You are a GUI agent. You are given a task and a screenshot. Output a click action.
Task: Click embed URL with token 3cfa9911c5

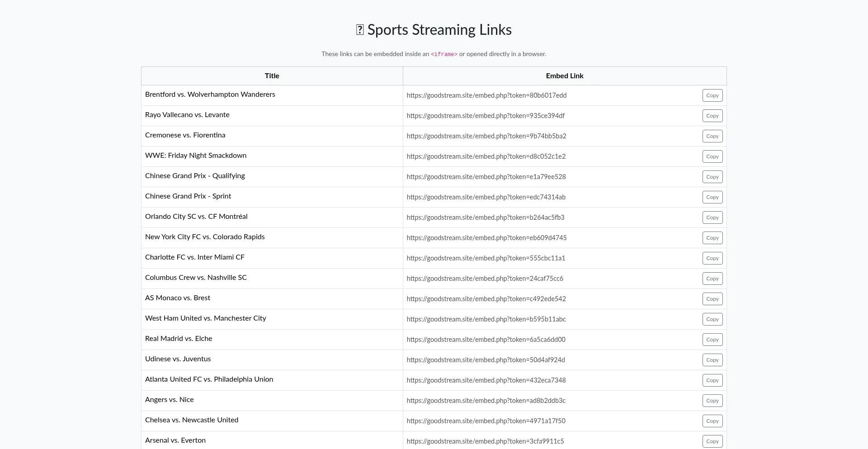pos(485,441)
